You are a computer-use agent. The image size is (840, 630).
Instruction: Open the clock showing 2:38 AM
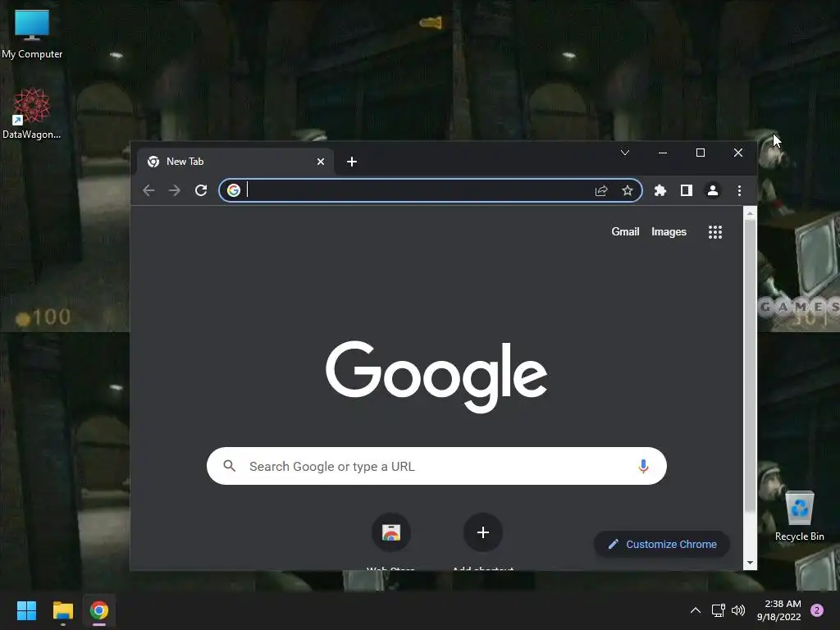(x=779, y=610)
